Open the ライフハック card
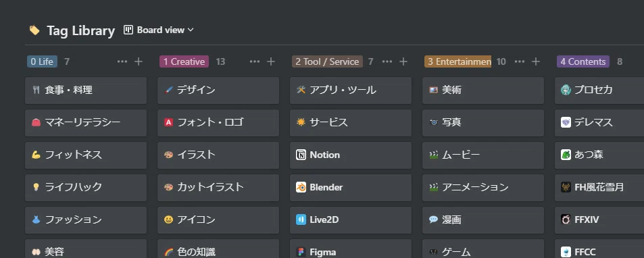The width and height of the screenshot is (644, 258). [x=86, y=188]
